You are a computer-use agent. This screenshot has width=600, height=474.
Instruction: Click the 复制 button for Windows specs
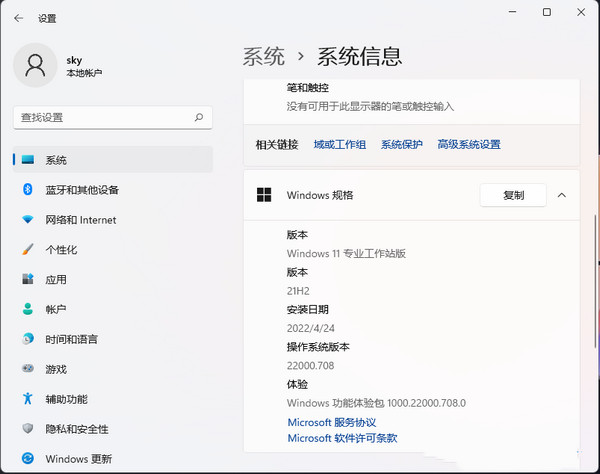click(x=513, y=195)
